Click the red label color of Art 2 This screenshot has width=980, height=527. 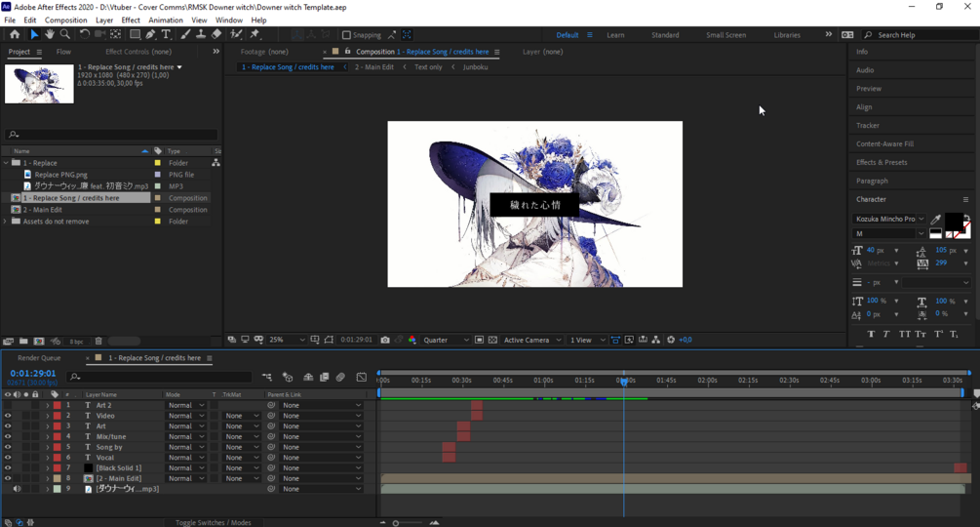click(57, 406)
